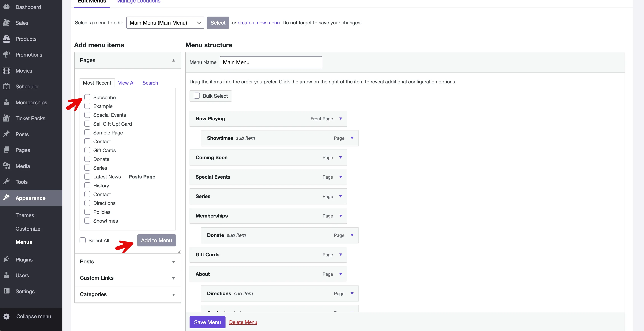Tick the Showtimes page checkbox
The width and height of the screenshot is (644, 331).
(87, 220)
